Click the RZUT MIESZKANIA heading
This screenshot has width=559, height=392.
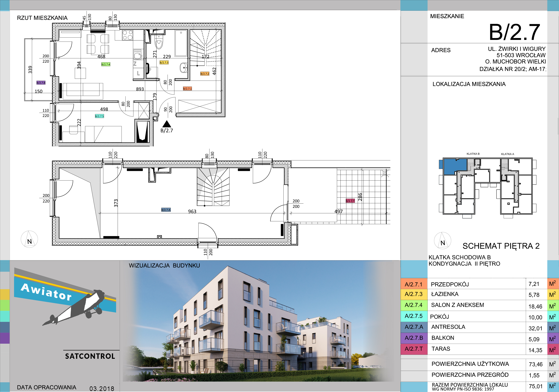point(42,18)
